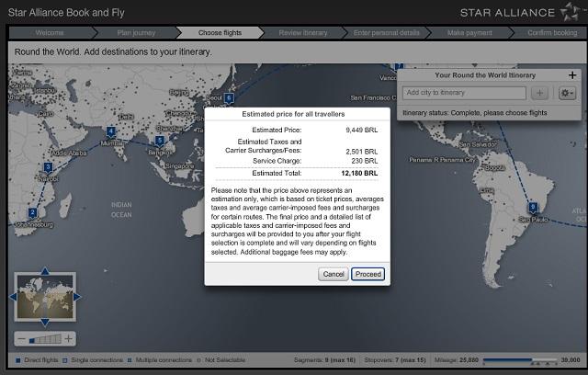Click the San Francisco city label

click(x=374, y=97)
